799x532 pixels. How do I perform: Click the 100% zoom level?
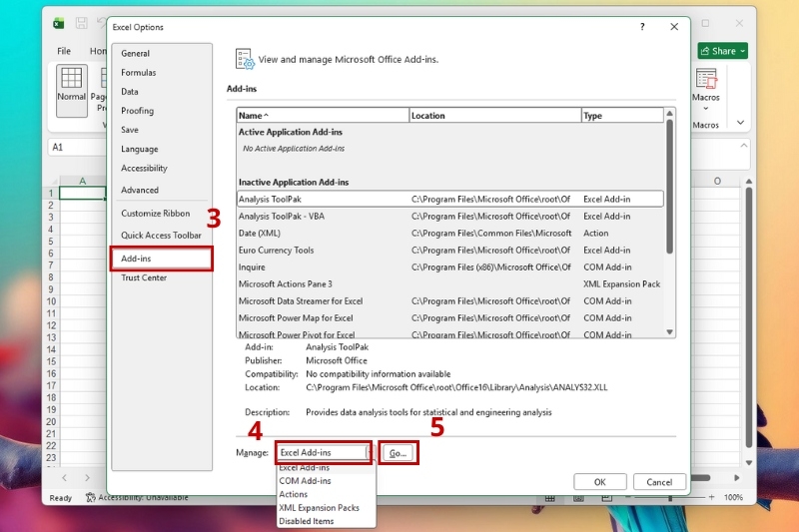click(733, 497)
